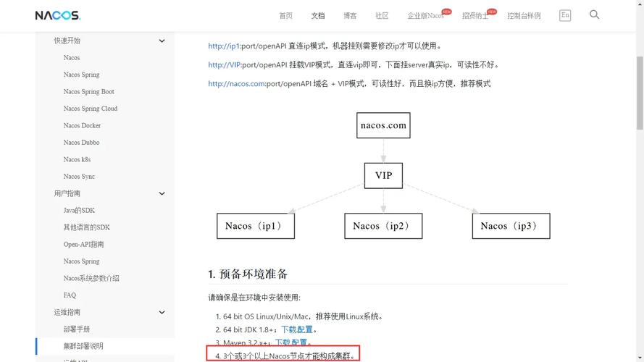The width and height of the screenshot is (644, 362).
Task: Open the 企业版Nacos menu item
Action: pos(425,16)
